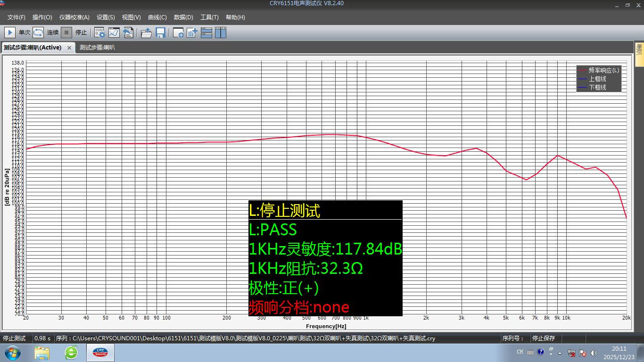This screenshot has height=362, width=644.
Task: Click the open file folder icon
Action: pyautogui.click(x=146, y=33)
